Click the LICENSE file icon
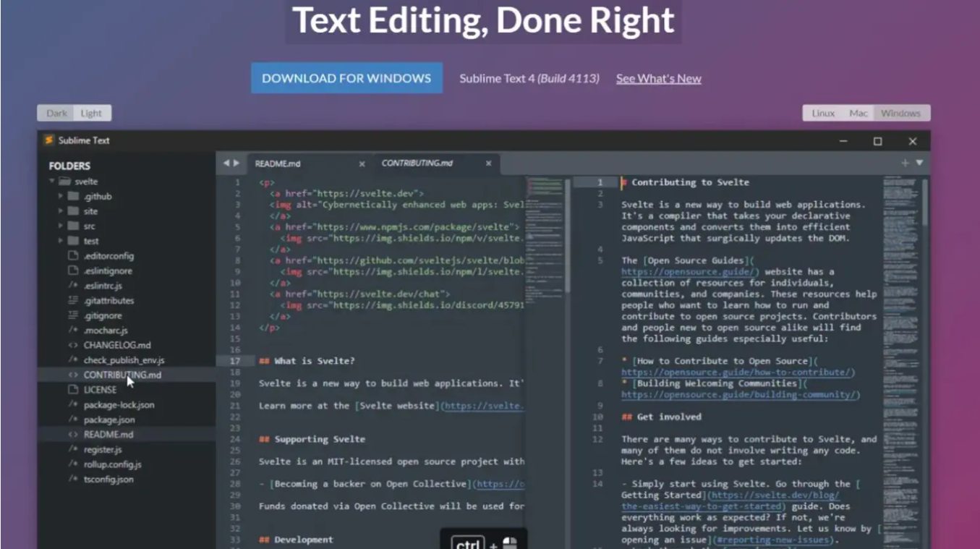The image size is (980, 549). point(72,390)
